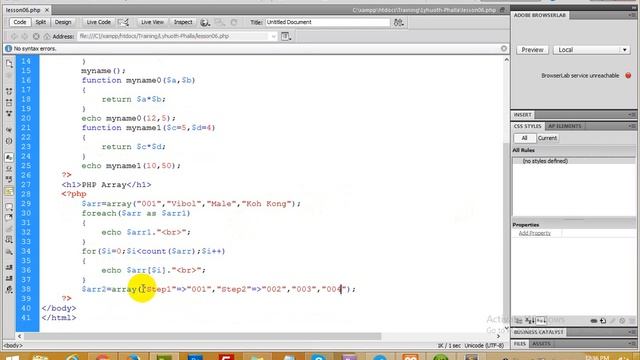Close the No syntax errors info bar
Screen dimensions: 640x360
click(x=504, y=49)
